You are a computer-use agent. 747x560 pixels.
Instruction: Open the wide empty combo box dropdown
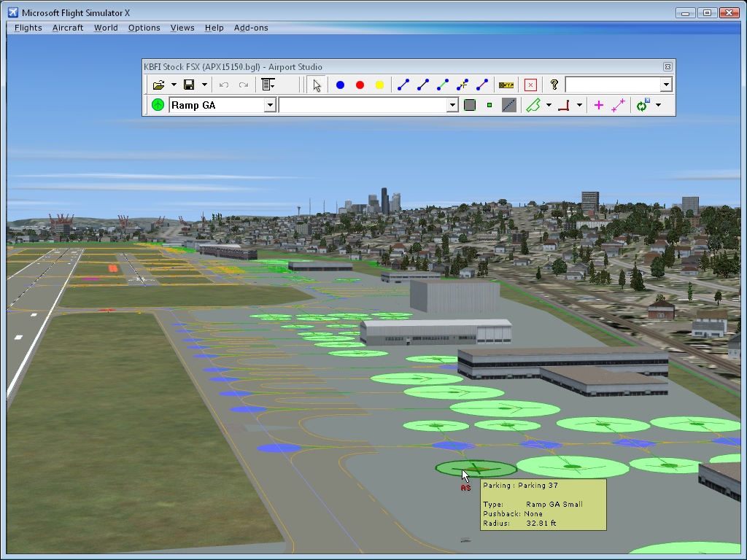(452, 105)
